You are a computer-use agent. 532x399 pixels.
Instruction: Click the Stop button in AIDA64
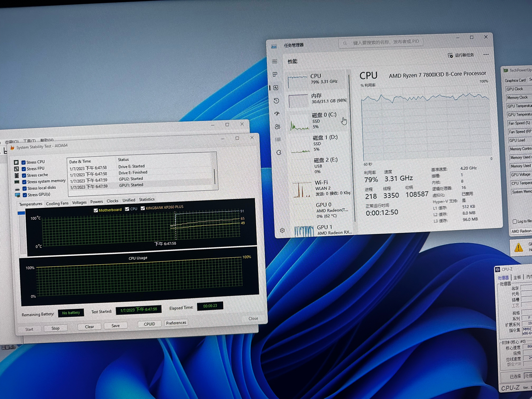tap(55, 328)
